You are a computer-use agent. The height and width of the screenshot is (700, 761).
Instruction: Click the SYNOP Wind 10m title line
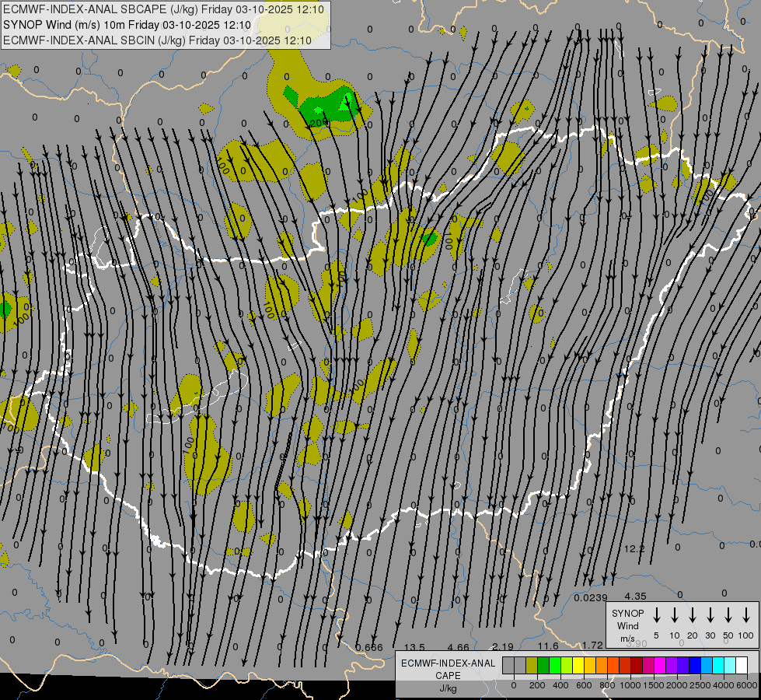point(127,25)
